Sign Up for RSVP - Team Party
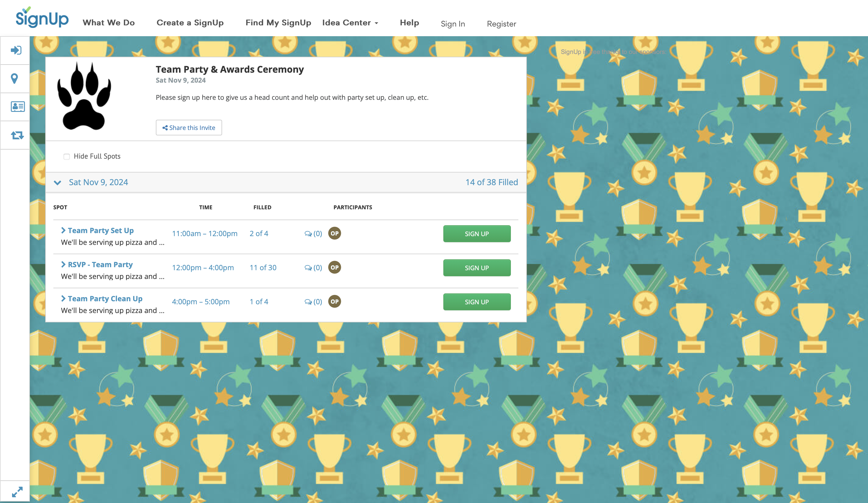Screen dimensions: 868x503 pos(477,268)
